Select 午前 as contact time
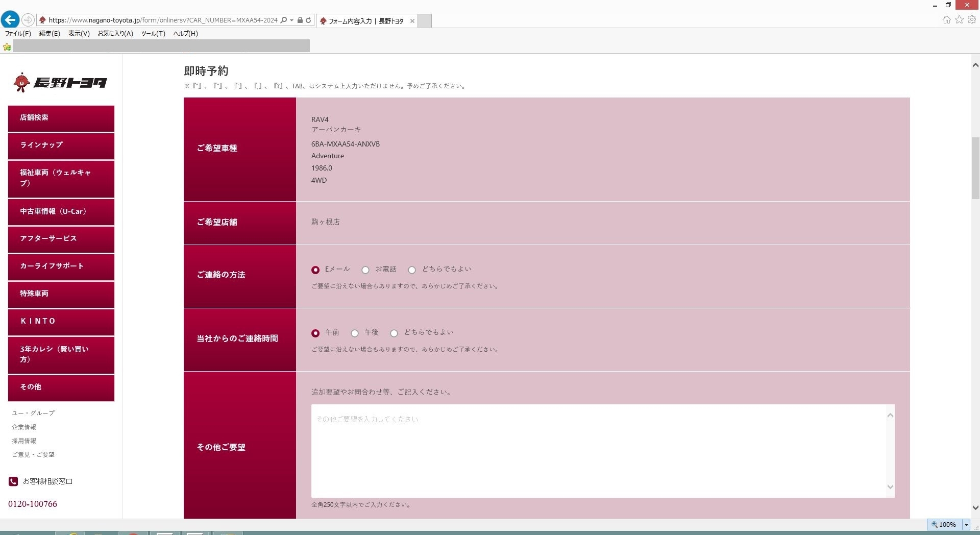Image resolution: width=980 pixels, height=535 pixels. (x=315, y=333)
